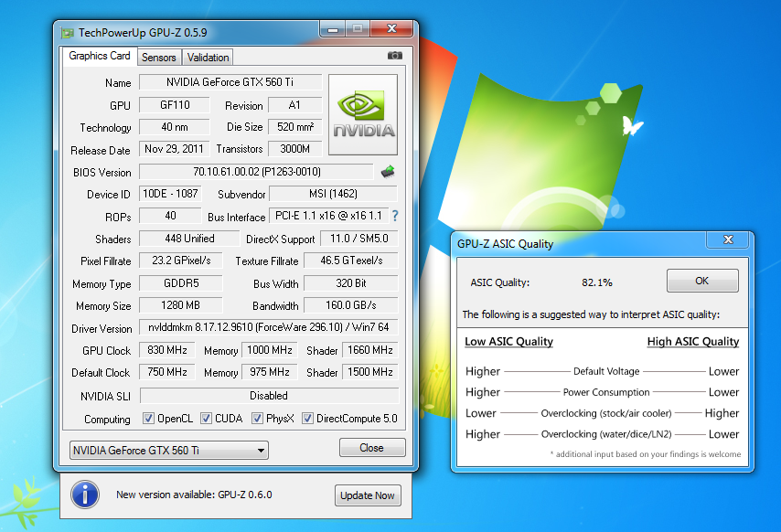Click the Power Consumption row label
This screenshot has height=532, width=781.
[x=606, y=392]
